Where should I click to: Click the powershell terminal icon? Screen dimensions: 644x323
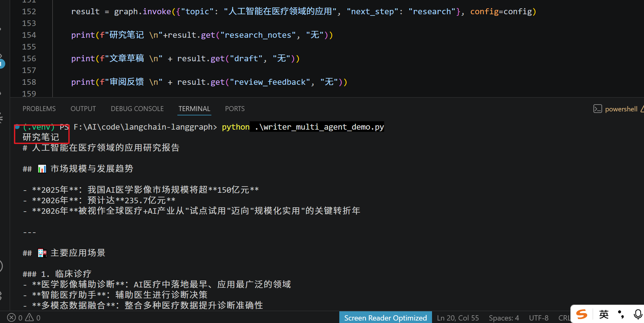tap(597, 109)
